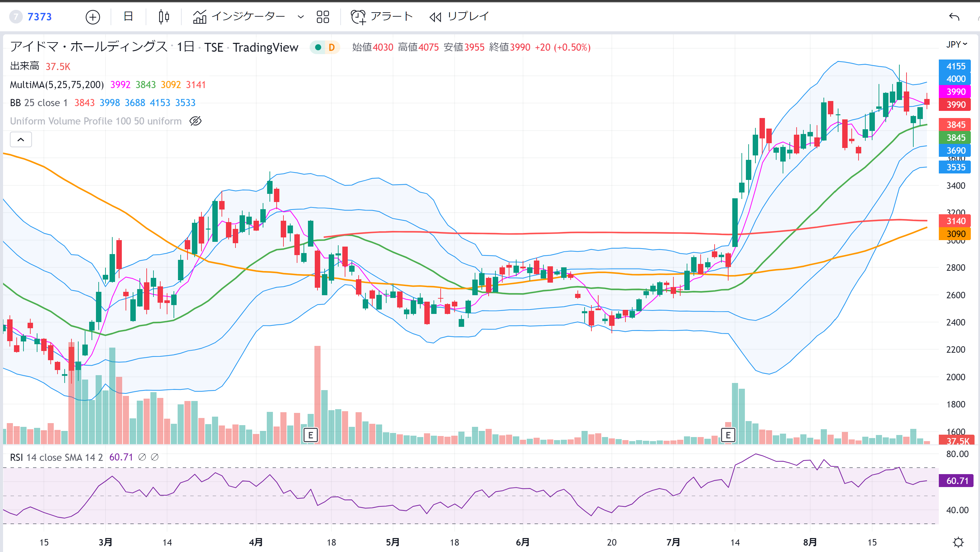
Task: Click the earnings E marker near April 18
Action: click(x=310, y=435)
